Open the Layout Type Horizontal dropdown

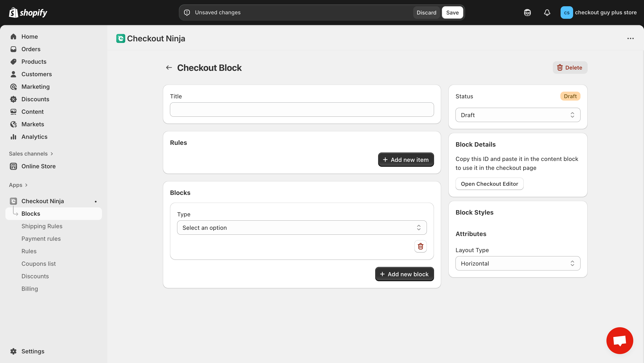coord(517,263)
